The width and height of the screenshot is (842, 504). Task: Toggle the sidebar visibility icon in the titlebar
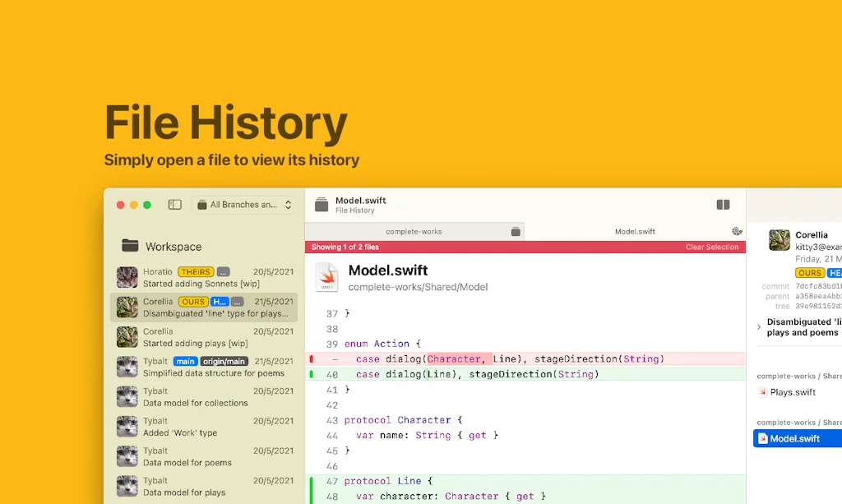click(174, 204)
